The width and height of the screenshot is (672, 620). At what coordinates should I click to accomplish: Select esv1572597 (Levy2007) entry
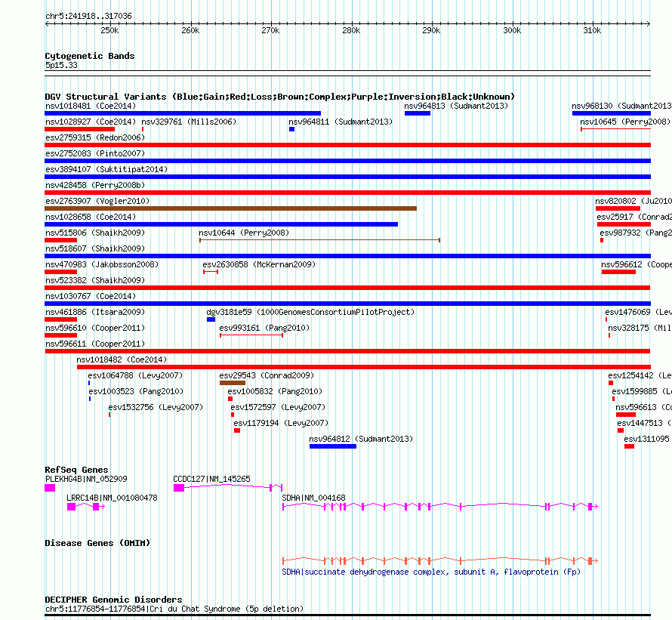[x=278, y=407]
